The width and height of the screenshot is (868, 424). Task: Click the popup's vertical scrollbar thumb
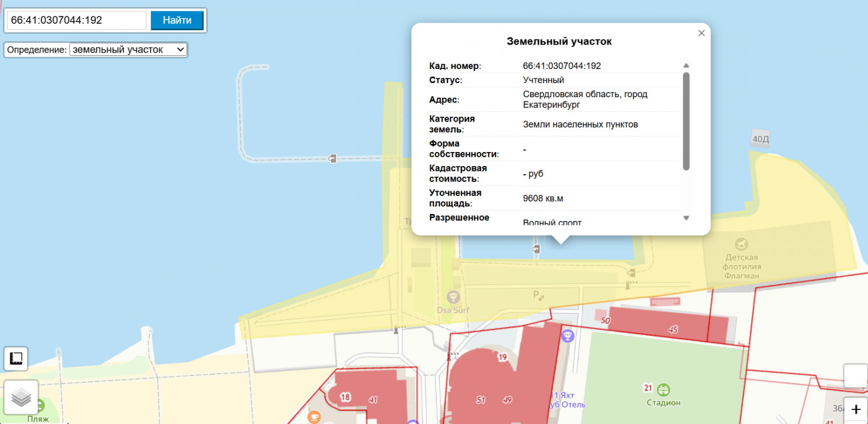[x=686, y=121]
